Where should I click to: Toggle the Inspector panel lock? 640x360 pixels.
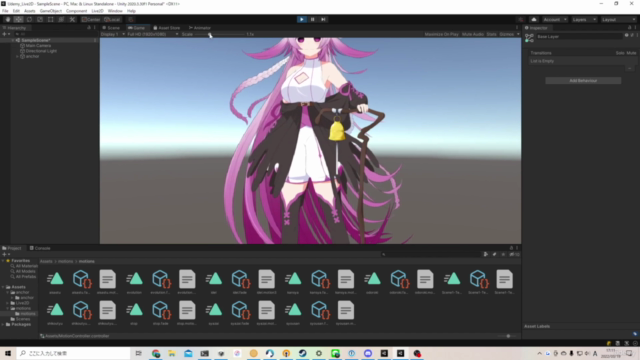630,28
